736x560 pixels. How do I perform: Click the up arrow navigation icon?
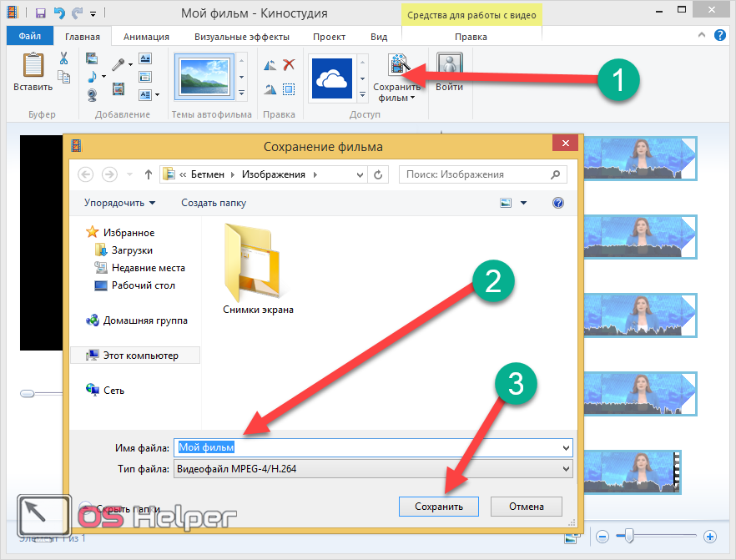(x=149, y=174)
